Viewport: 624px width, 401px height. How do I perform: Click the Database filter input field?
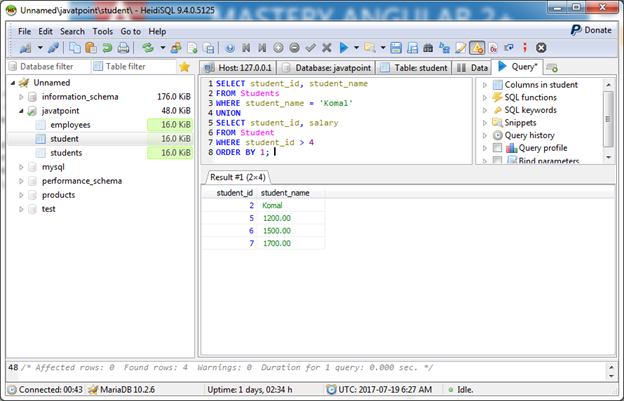49,67
